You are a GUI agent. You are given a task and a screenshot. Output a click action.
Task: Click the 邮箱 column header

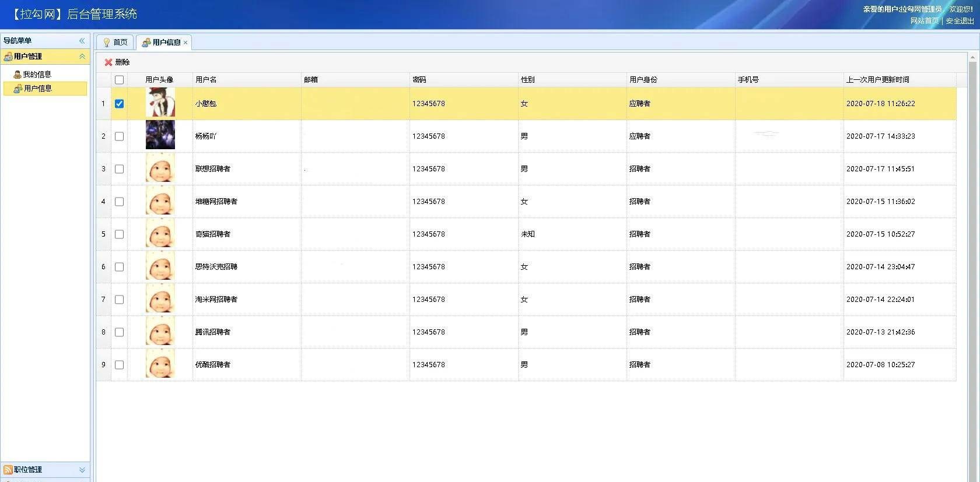click(355, 80)
